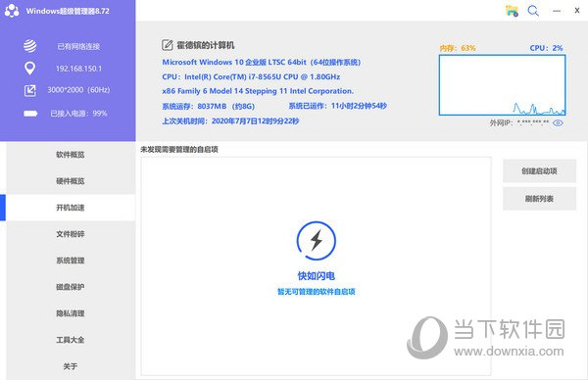Screen dimensions: 588x380
Task: Click 刷新列表 button
Action: [539, 199]
